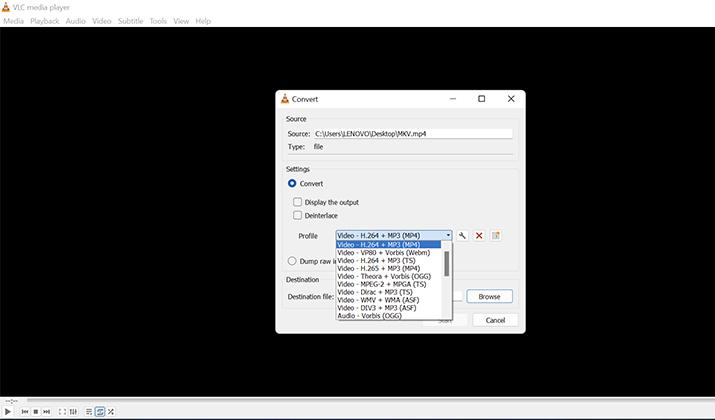
Task: Choose Video - H.264 + MP3 (TS)
Action: point(389,260)
